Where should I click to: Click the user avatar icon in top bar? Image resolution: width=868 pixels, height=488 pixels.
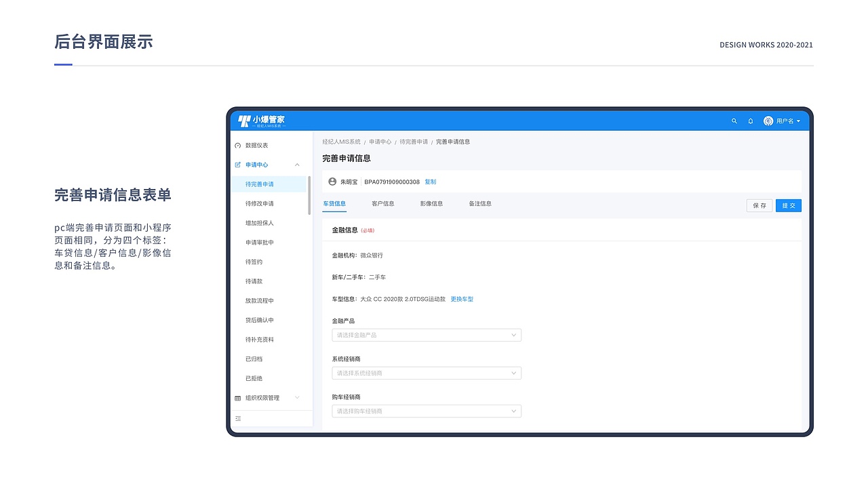(x=767, y=121)
